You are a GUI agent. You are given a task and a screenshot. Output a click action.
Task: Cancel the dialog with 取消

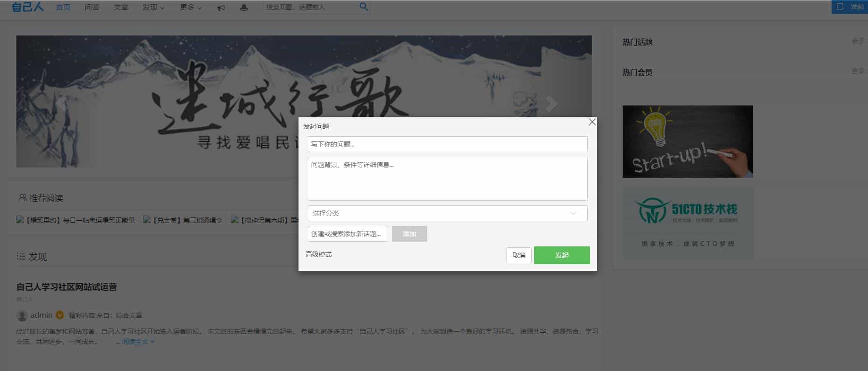[519, 255]
